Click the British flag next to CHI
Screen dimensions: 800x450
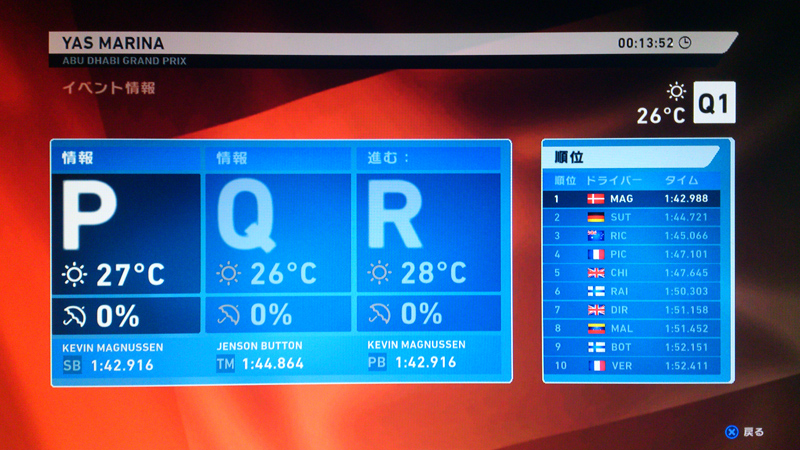pyautogui.click(x=595, y=273)
